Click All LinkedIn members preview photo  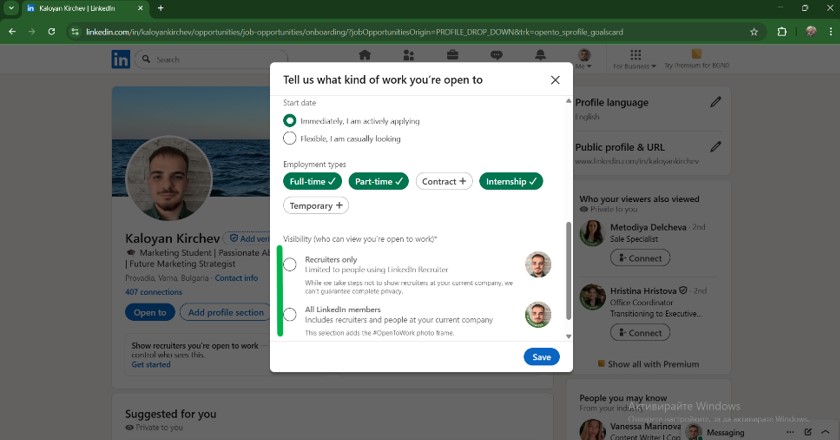point(538,315)
